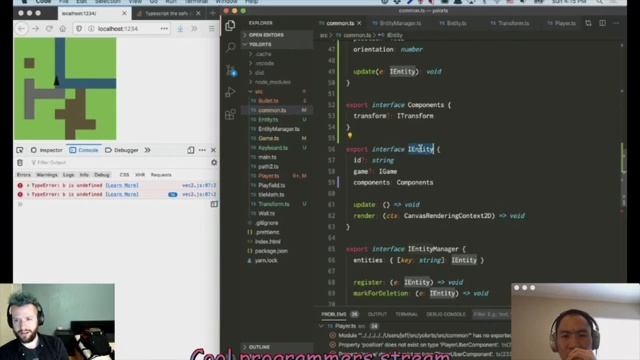The width and height of the screenshot is (640, 360).
Task: Click the browser Forward arrow
Action: click(36, 29)
